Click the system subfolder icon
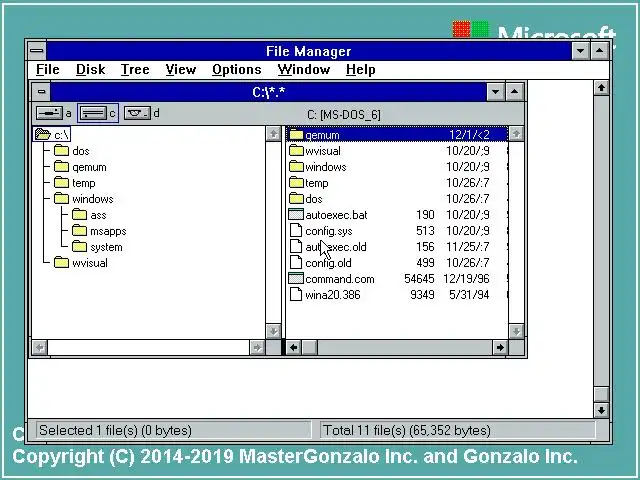Viewport: 640px width, 480px height. point(80,247)
